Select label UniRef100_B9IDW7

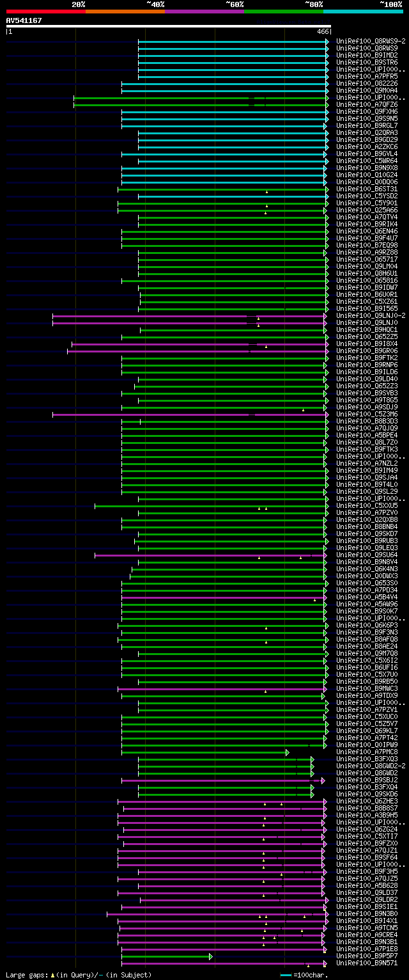point(367,287)
